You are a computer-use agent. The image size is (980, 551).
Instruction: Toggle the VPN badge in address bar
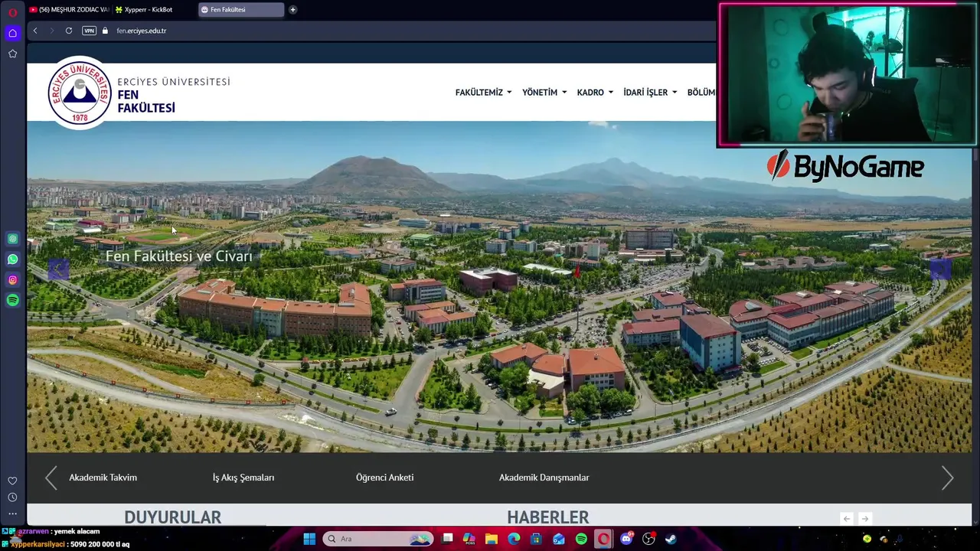pos(89,31)
